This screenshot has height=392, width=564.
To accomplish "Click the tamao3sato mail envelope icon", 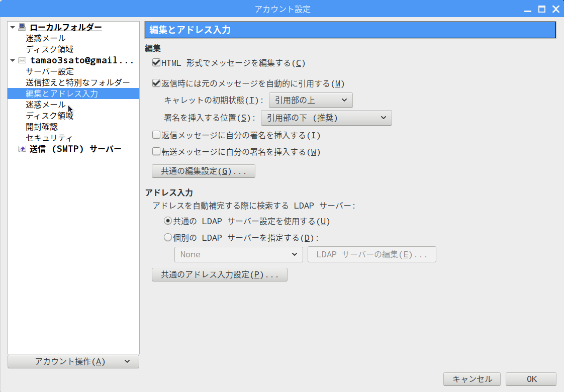I will [22, 60].
